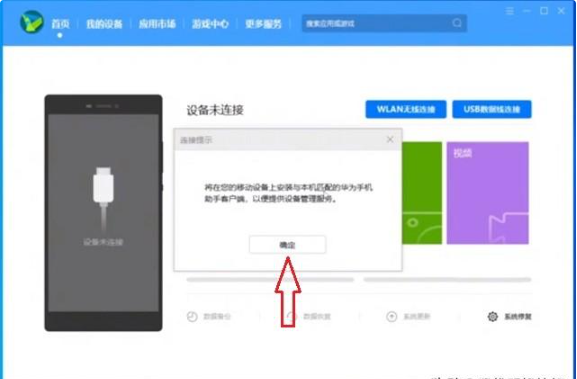Click the phone illustration showing 设备未连接
The width and height of the screenshot is (577, 379).
click(x=103, y=213)
